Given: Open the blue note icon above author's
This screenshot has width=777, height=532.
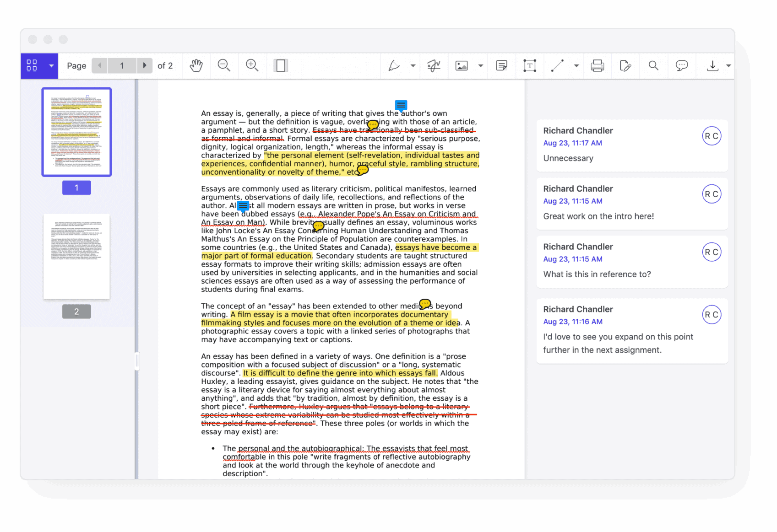Looking at the screenshot, I should pos(401,106).
